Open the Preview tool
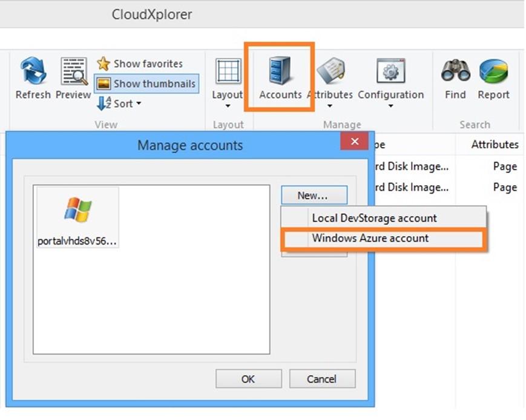 [73, 78]
